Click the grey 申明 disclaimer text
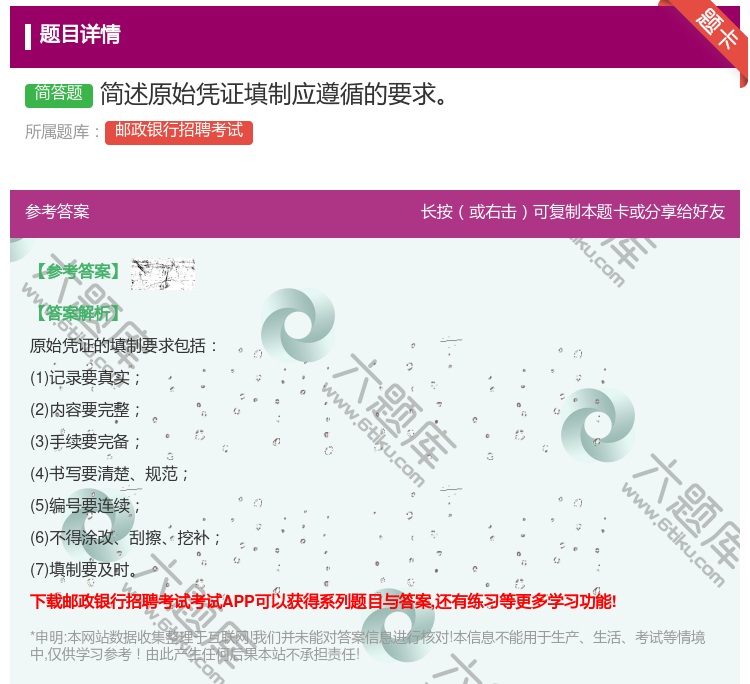The height and width of the screenshot is (684, 750). click(x=367, y=645)
